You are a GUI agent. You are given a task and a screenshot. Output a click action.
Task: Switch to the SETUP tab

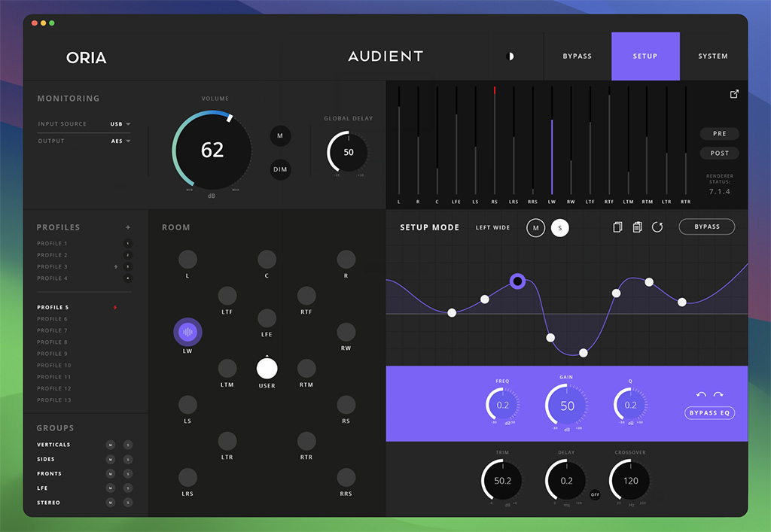(645, 56)
